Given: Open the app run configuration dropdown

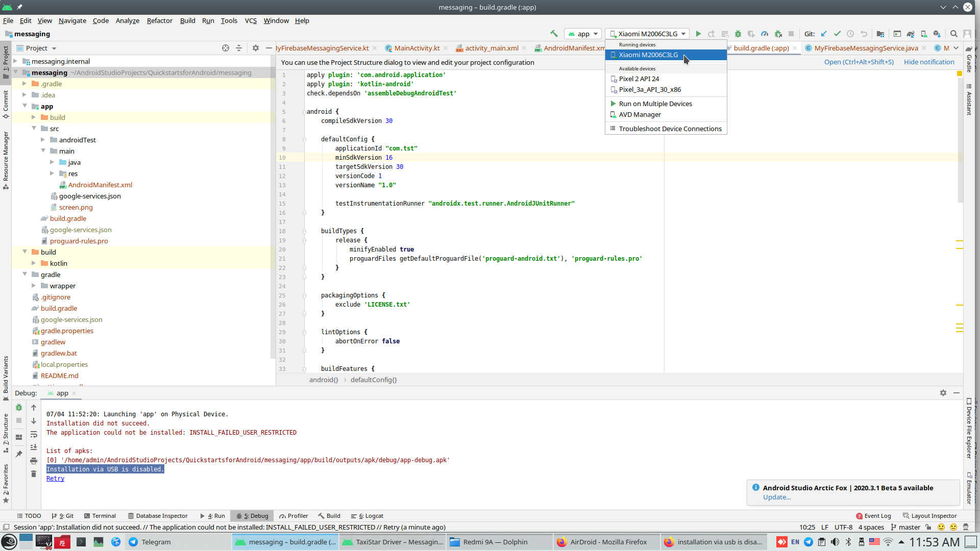Looking at the screenshot, I should [583, 34].
